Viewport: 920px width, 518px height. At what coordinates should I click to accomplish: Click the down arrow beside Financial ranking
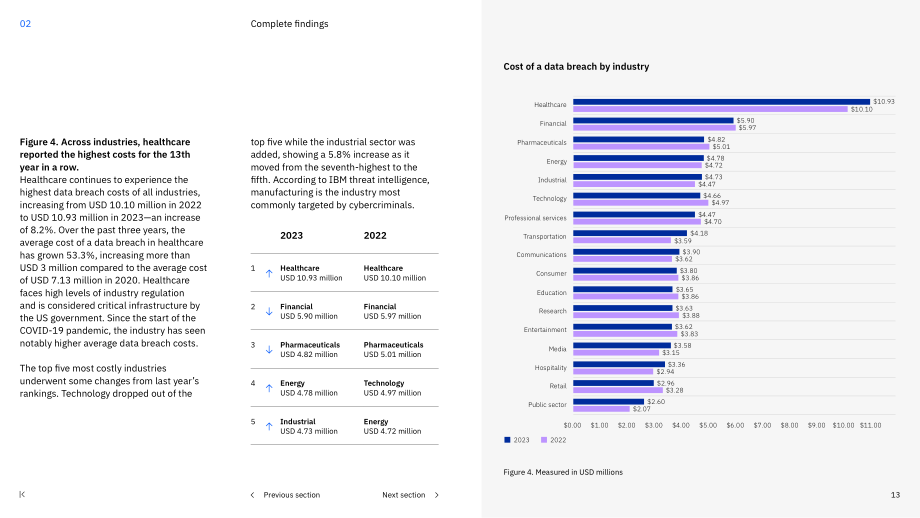pyautogui.click(x=269, y=312)
